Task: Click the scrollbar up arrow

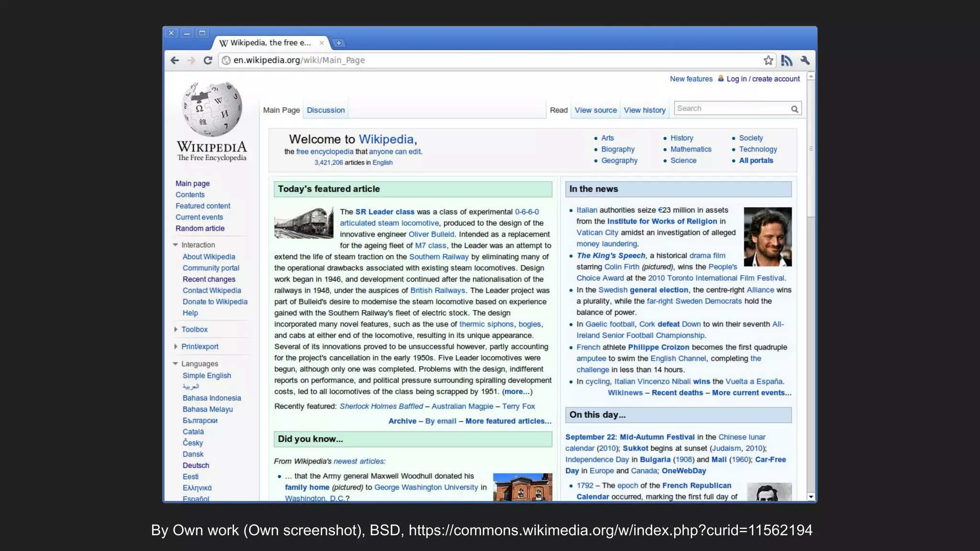Action: tap(811, 77)
